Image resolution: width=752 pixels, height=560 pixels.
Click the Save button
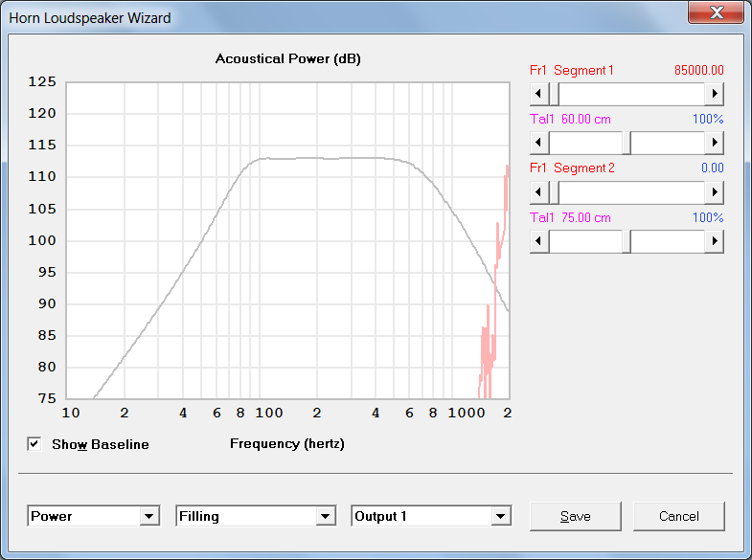click(x=575, y=516)
